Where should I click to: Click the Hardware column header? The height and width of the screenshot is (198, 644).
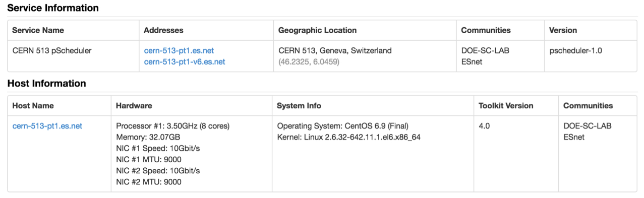(x=134, y=106)
